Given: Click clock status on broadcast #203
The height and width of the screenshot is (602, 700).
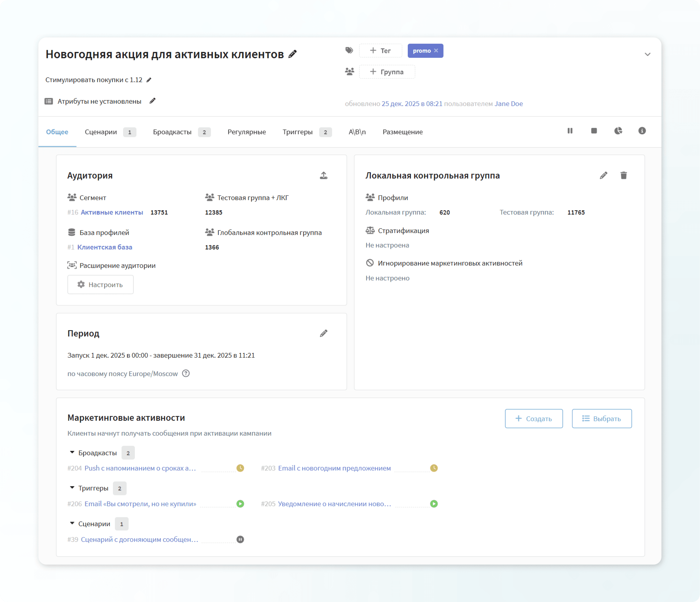Looking at the screenshot, I should pyautogui.click(x=434, y=468).
